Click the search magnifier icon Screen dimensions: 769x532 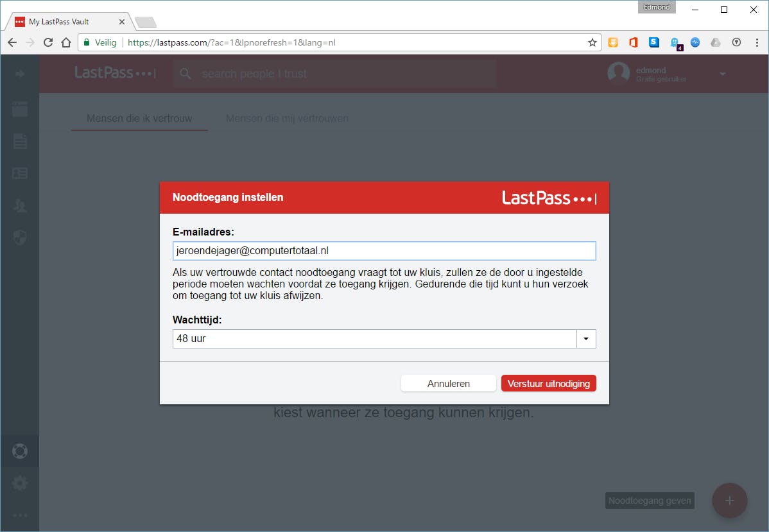[185, 74]
